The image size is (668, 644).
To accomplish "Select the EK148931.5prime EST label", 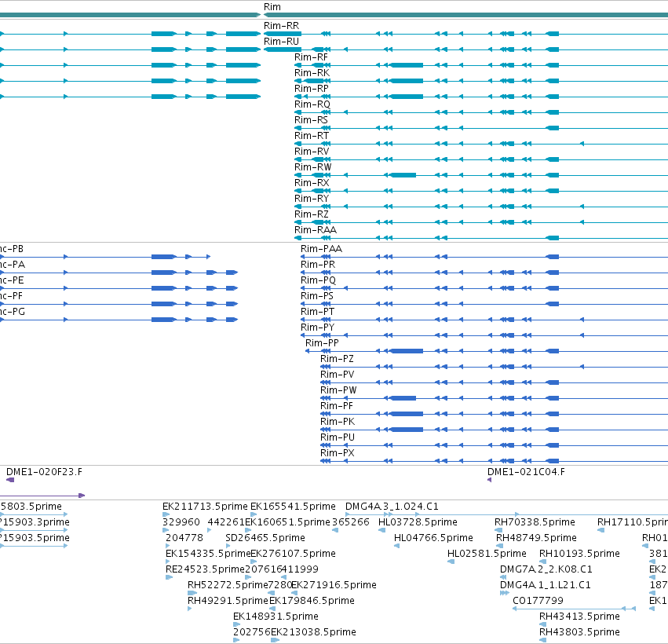I will pyautogui.click(x=276, y=617).
